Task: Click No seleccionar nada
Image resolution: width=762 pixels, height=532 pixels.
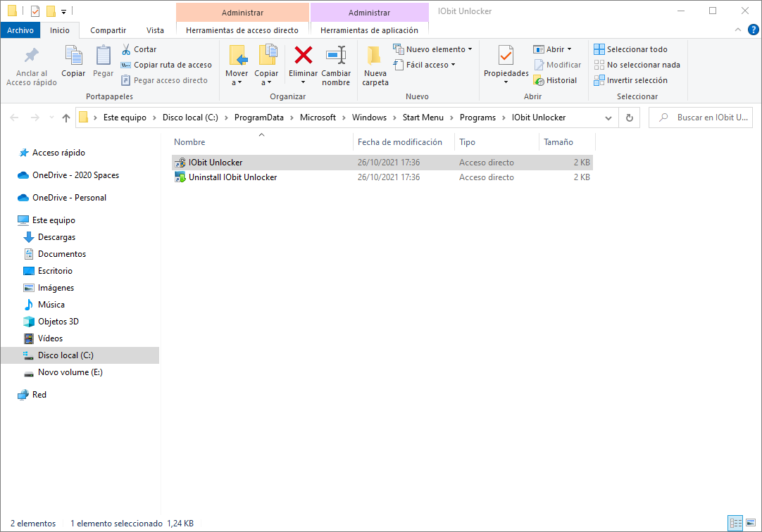Action: [x=637, y=65]
